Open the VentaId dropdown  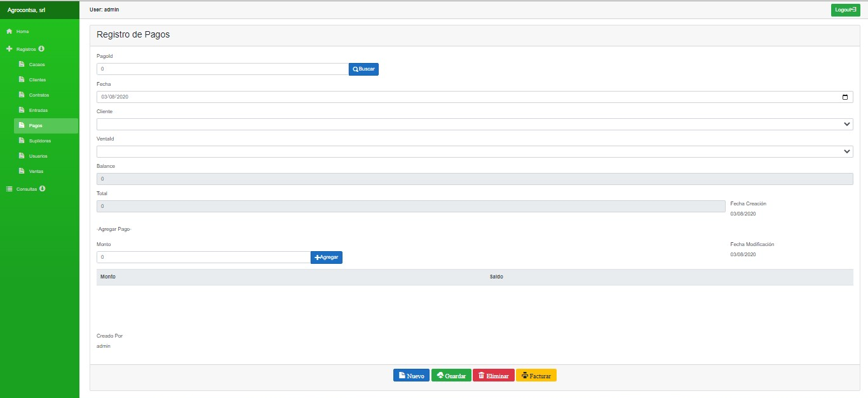[x=475, y=151]
